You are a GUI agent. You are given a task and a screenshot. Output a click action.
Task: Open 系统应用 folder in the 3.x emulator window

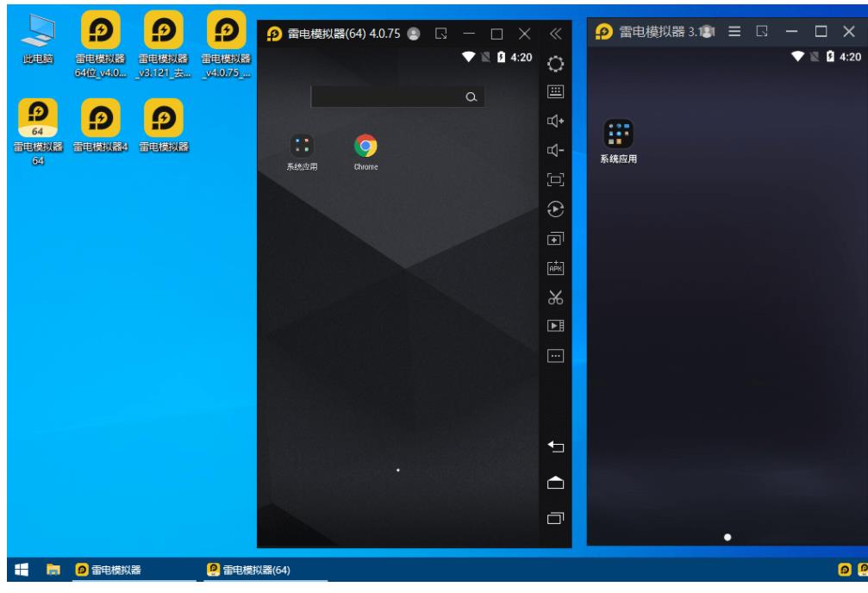coord(618,141)
